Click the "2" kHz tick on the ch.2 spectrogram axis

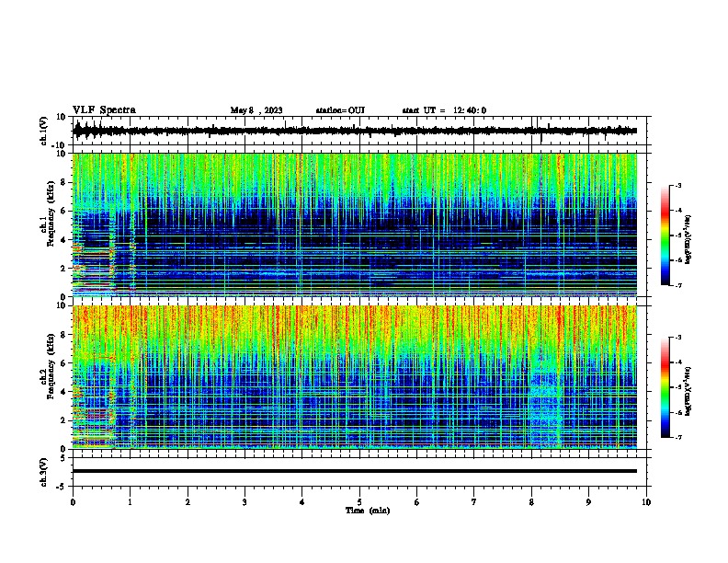click(x=63, y=420)
